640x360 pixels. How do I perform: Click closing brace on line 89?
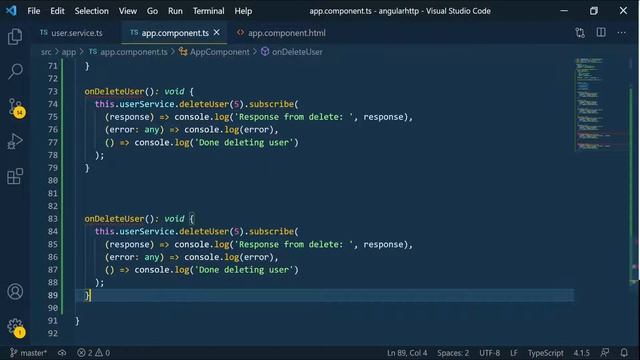click(x=87, y=295)
